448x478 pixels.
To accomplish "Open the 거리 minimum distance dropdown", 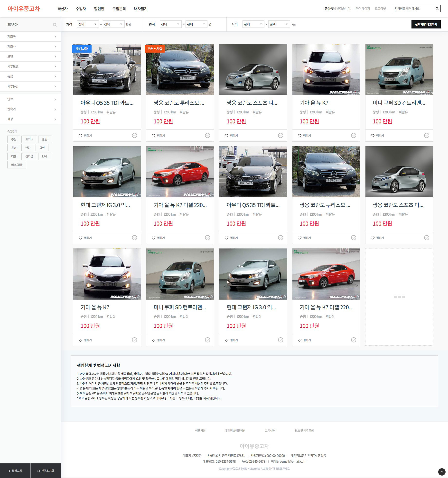I will click(x=253, y=24).
